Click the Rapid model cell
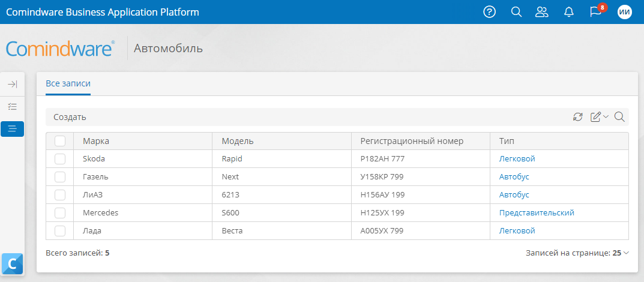The height and width of the screenshot is (282, 644). click(281, 159)
